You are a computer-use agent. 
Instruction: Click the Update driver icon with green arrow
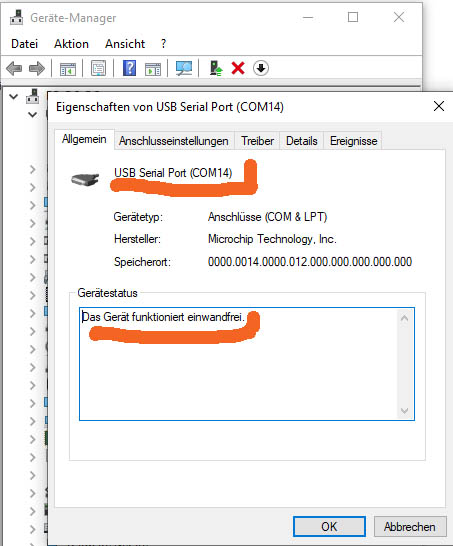pos(216,68)
